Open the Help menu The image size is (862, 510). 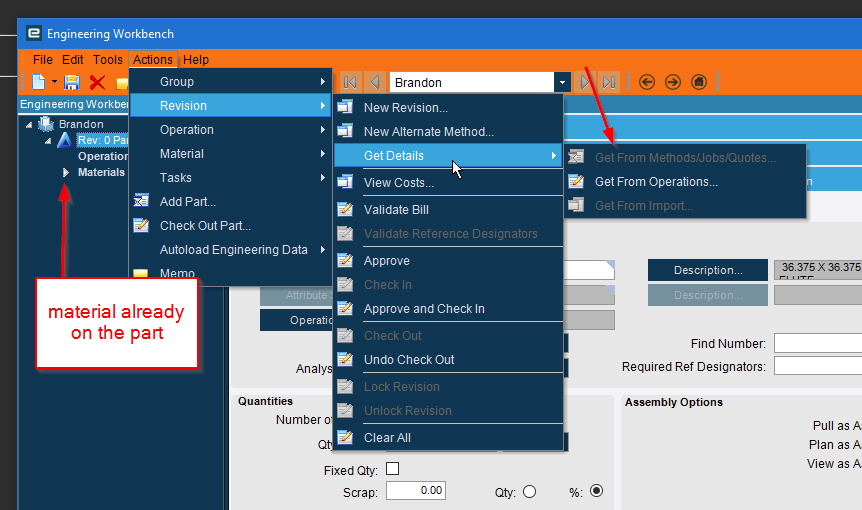(196, 59)
